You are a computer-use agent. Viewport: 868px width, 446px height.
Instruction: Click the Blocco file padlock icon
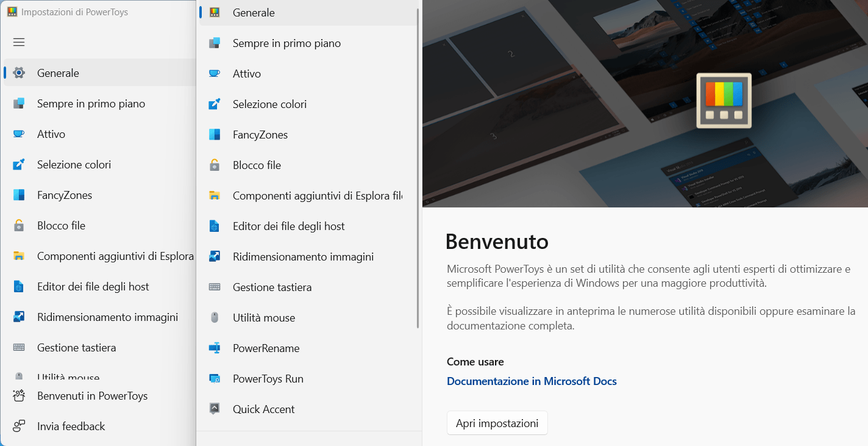coord(215,165)
